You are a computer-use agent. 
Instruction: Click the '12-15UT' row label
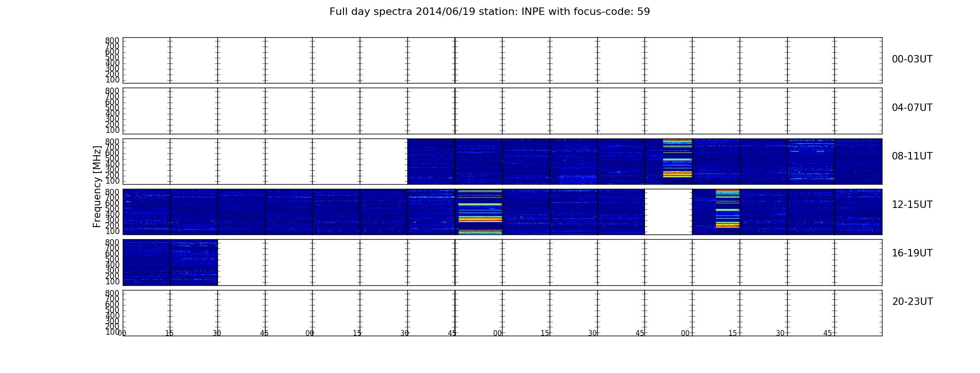(x=912, y=205)
